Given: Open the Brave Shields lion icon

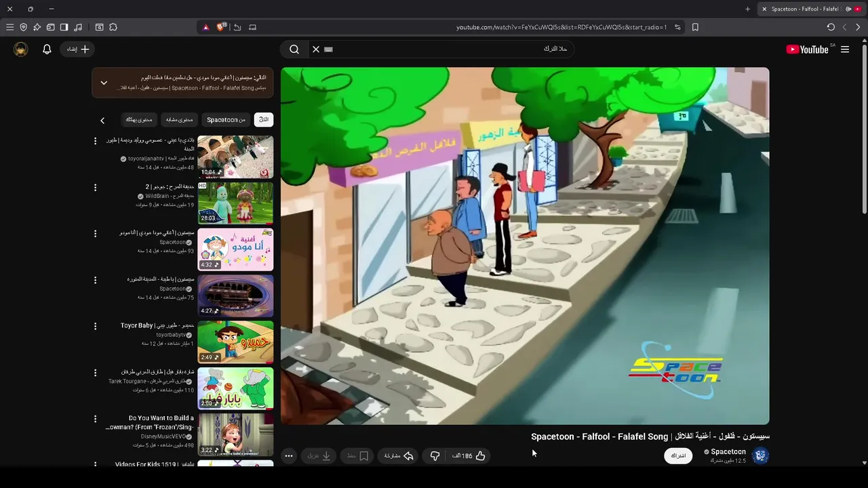Looking at the screenshot, I should pos(221,27).
